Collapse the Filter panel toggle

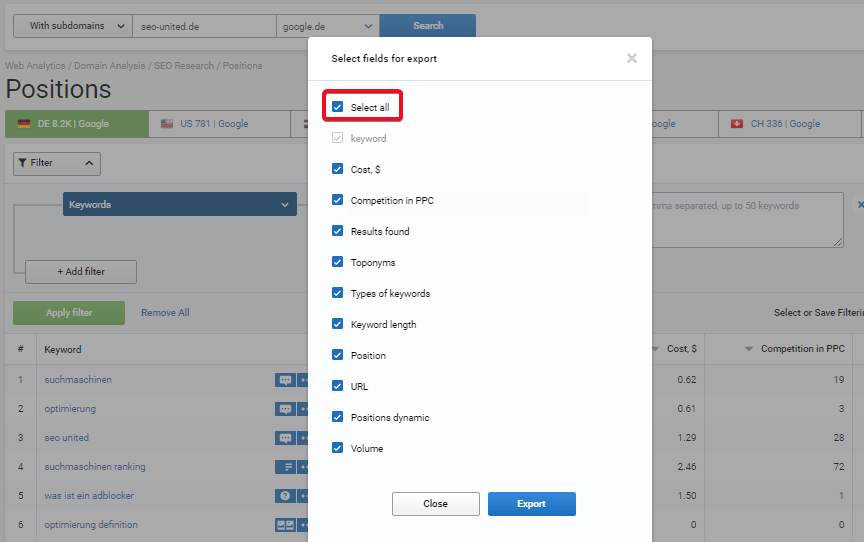click(57, 164)
